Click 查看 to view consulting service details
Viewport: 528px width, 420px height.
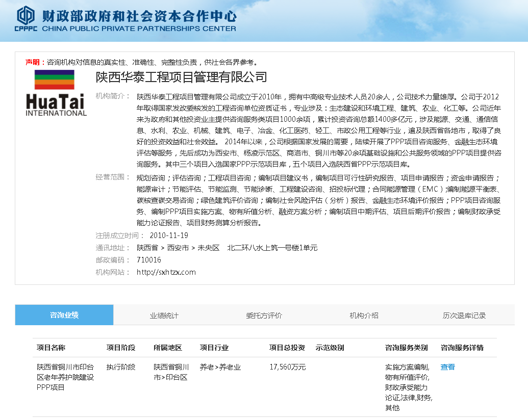[x=447, y=366]
